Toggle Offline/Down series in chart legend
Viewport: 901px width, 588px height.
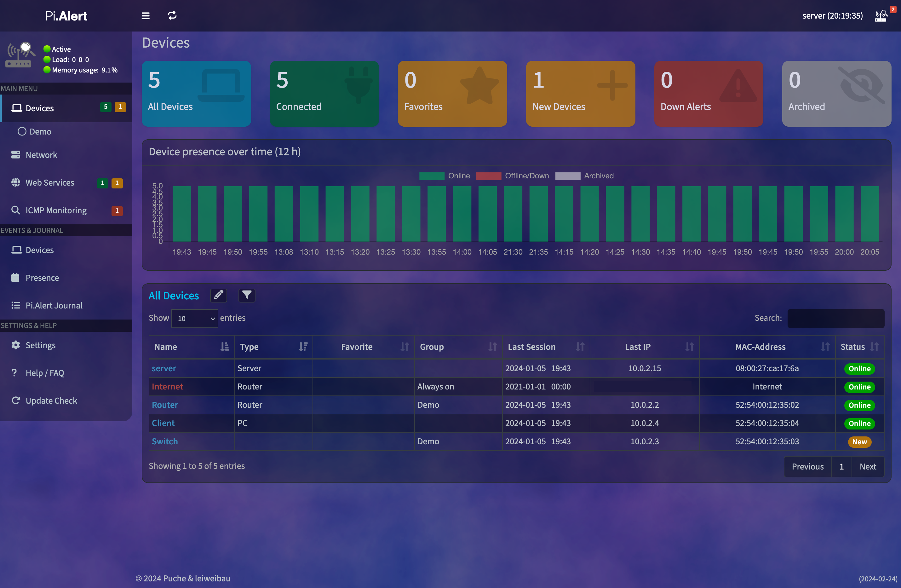coord(512,176)
